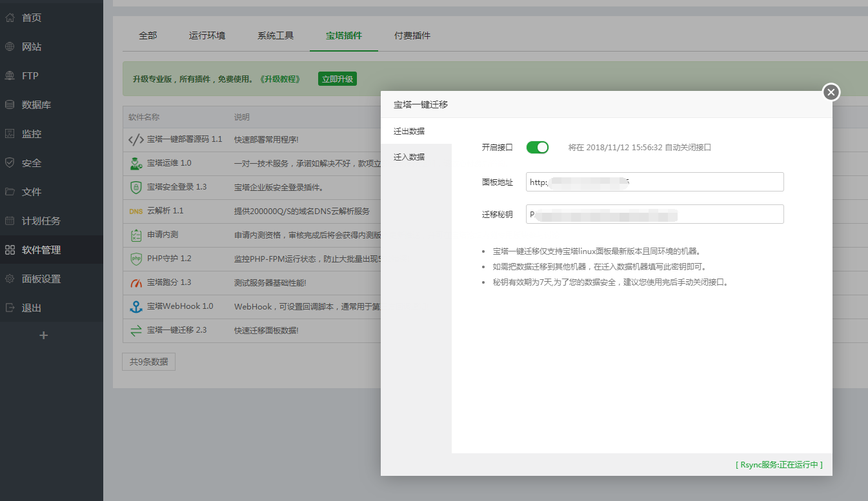
Task: Click the 宝塔企业版安全登录插件。 description
Action: click(279, 188)
